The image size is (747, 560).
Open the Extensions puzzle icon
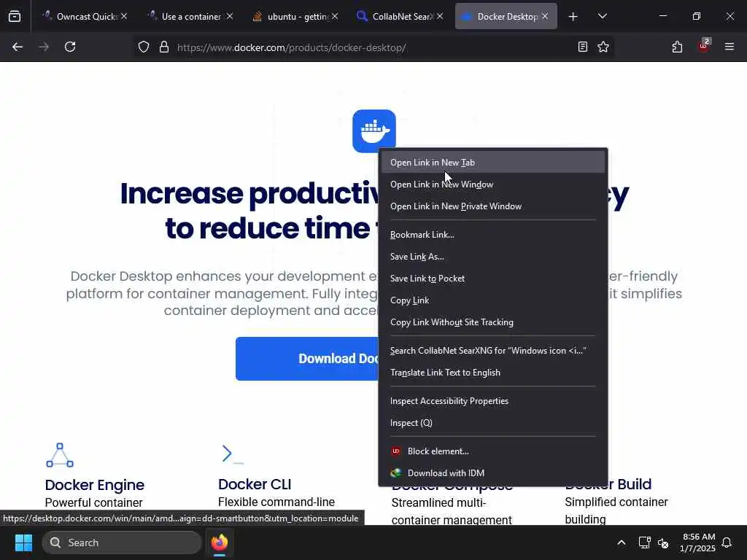tap(677, 47)
